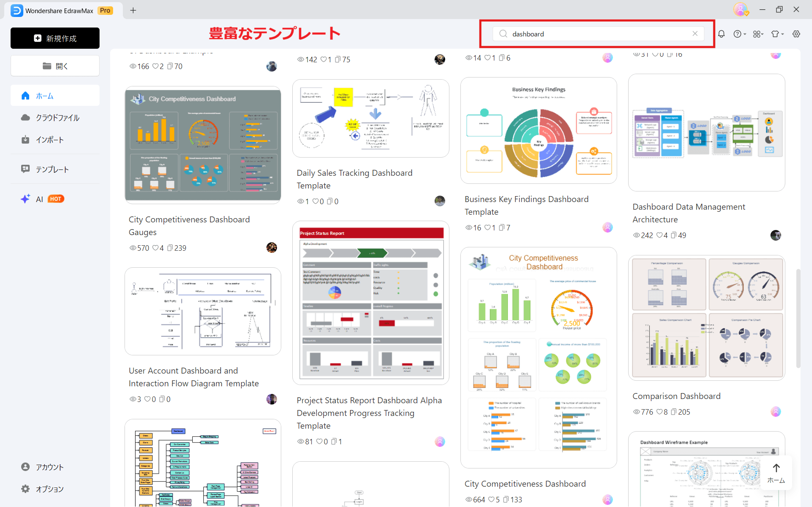Click views eye icon on Comparison Dashboard (776)
The height and width of the screenshot is (507, 812).
(x=636, y=412)
